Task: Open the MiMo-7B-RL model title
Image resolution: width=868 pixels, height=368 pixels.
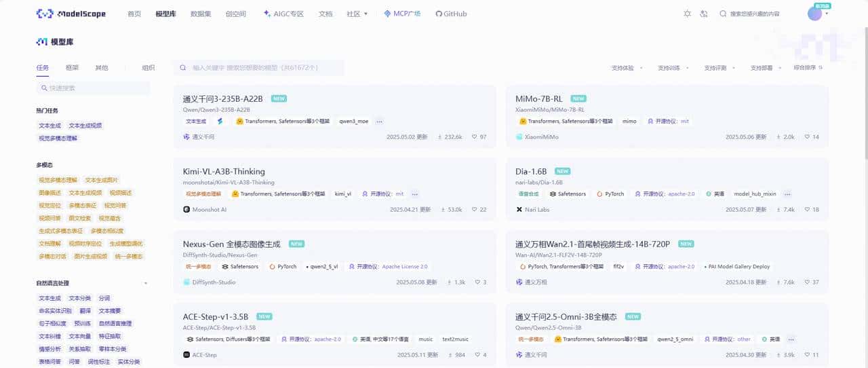Action: [538, 99]
